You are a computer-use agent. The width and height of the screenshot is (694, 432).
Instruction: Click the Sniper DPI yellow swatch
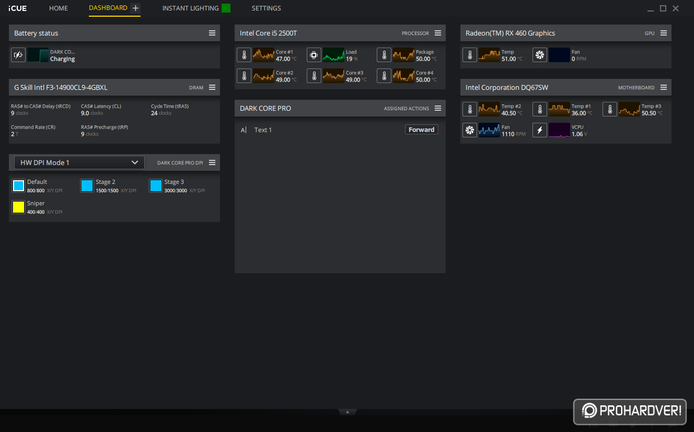tap(19, 207)
